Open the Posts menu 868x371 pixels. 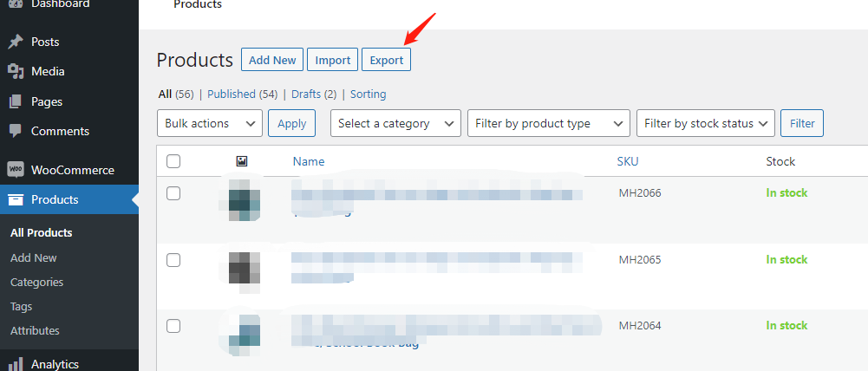point(45,42)
